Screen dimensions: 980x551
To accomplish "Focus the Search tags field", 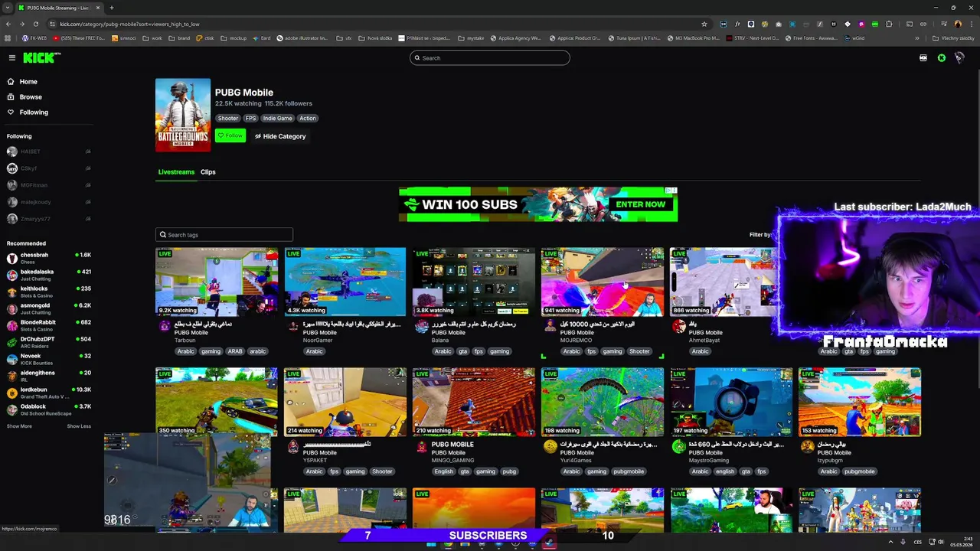I will coord(224,235).
